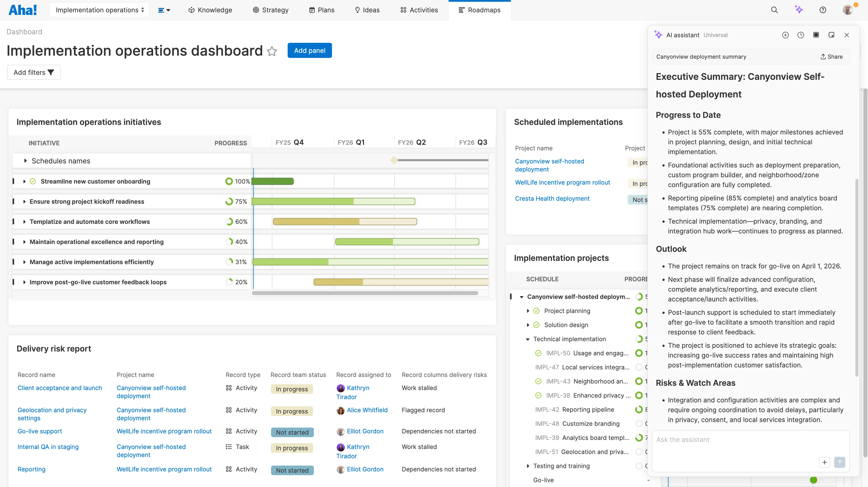Click completed check on Streamline onboarding initiative
This screenshot has width=868, height=487.
pos(33,182)
